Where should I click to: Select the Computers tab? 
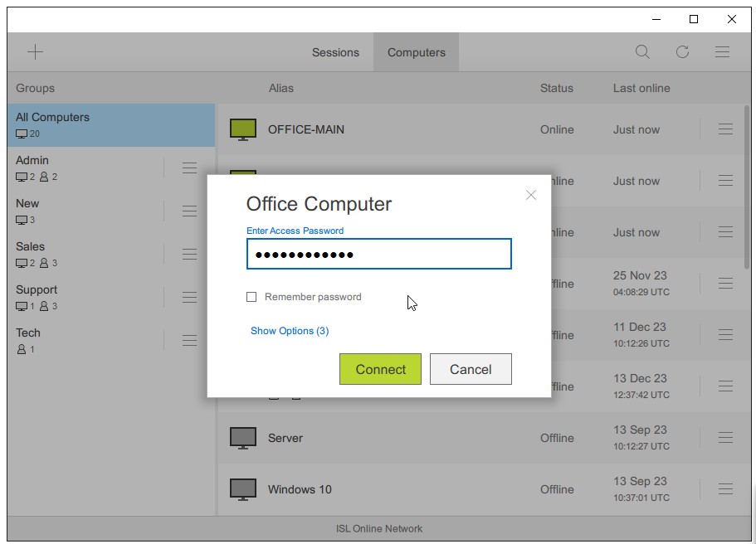[x=416, y=52]
